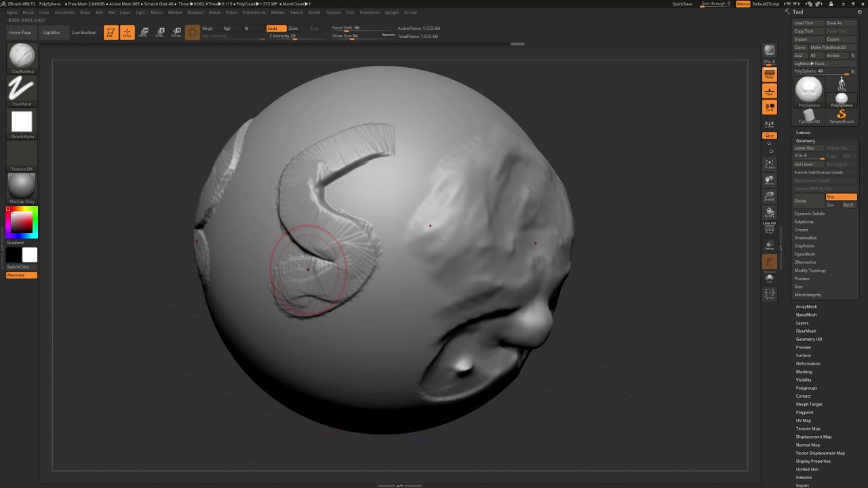868x488 pixels.
Task: Open the Render menu
Action: (278, 12)
